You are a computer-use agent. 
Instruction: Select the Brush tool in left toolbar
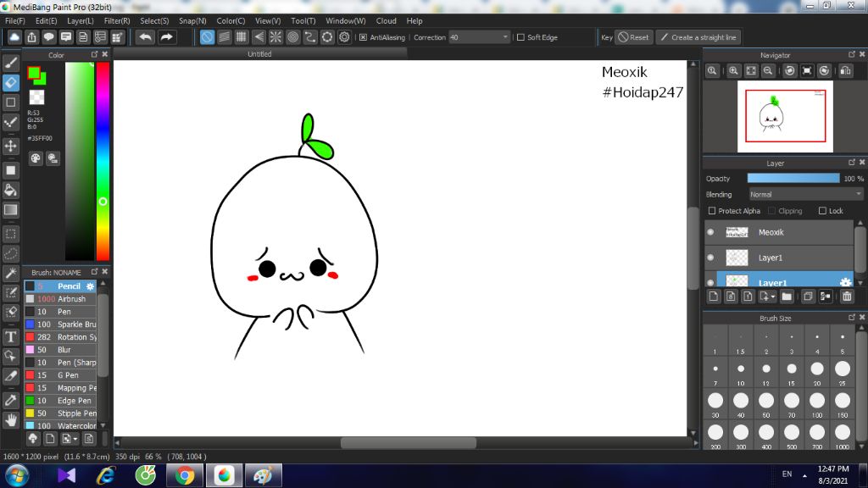tap(10, 63)
